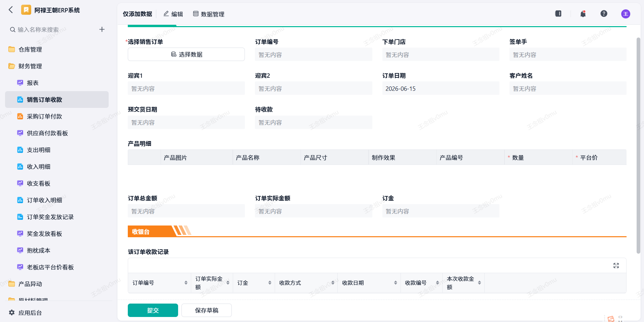Open 老板店平台价看板 icon

tap(20, 267)
